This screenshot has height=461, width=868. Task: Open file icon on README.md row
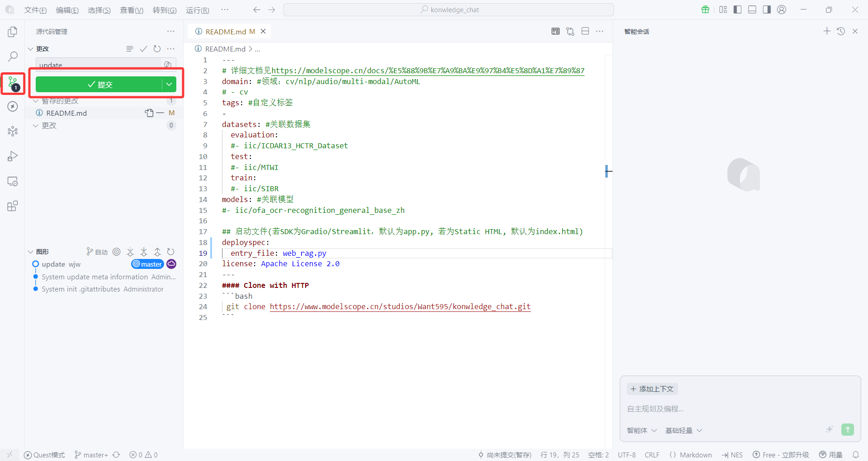[x=149, y=113]
